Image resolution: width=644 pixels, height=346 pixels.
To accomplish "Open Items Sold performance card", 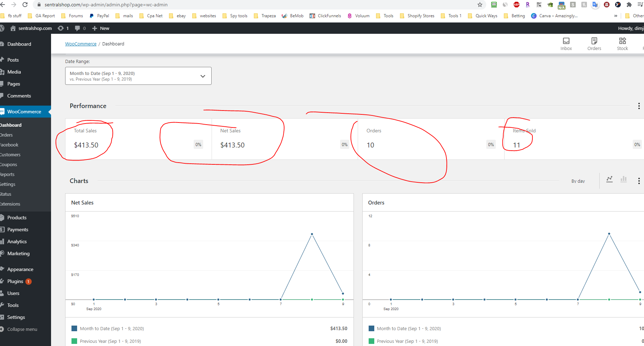I will click(574, 139).
